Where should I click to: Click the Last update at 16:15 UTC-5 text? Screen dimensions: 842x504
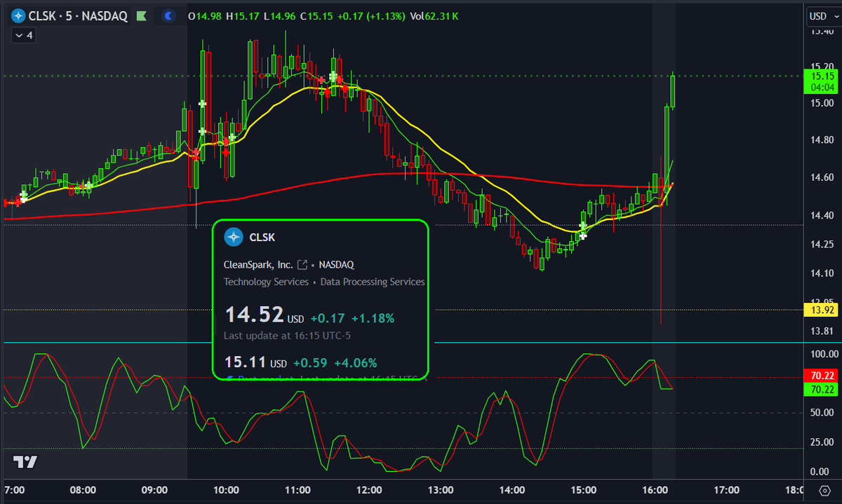click(x=287, y=336)
